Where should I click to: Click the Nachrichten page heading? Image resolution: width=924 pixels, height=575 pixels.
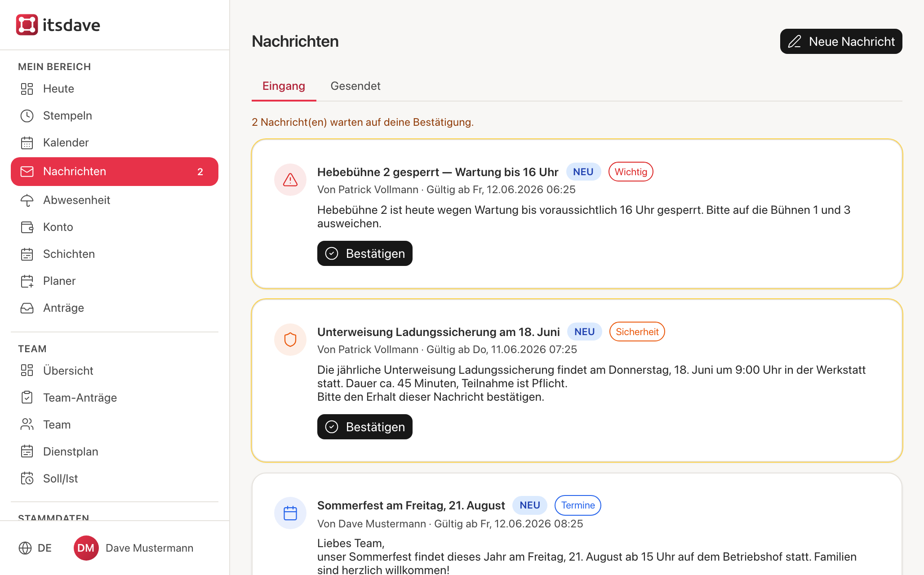tap(295, 41)
